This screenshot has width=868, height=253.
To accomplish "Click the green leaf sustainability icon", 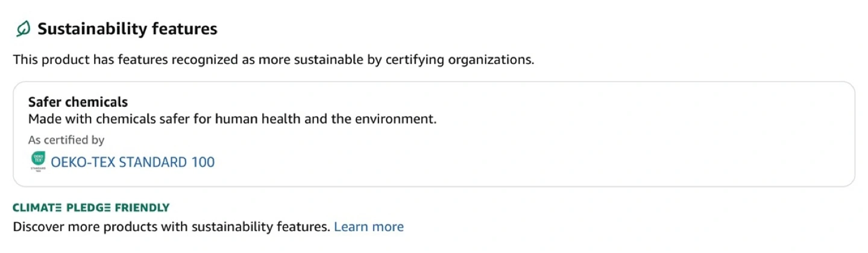I will coord(23,28).
